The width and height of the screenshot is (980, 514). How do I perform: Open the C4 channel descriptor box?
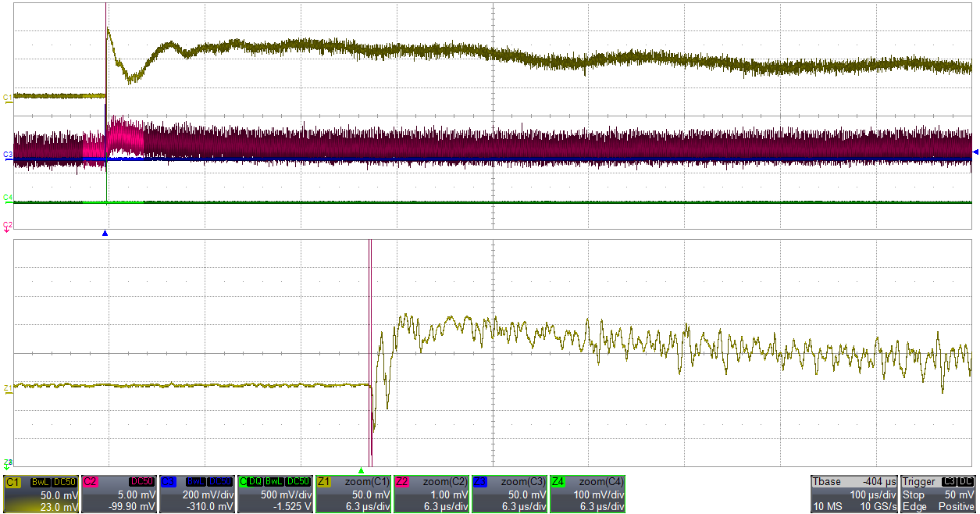[275, 494]
